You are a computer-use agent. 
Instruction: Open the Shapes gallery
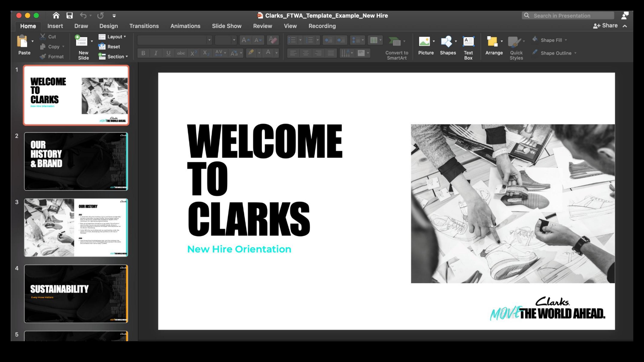(446, 42)
